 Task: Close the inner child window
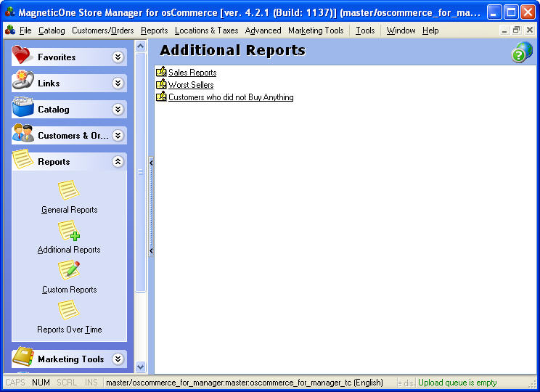[x=530, y=30]
